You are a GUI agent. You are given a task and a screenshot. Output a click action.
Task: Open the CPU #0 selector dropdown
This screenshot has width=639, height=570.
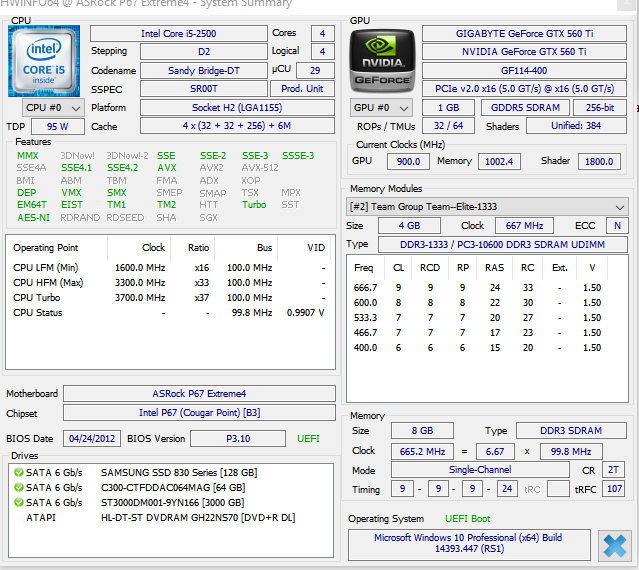[x=53, y=108]
